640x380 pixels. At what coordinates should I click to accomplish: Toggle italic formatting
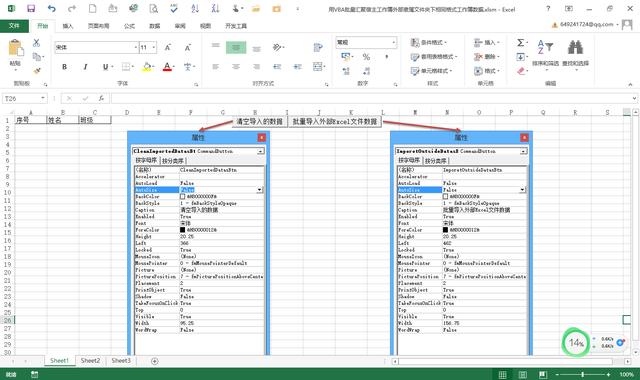click(x=85, y=67)
